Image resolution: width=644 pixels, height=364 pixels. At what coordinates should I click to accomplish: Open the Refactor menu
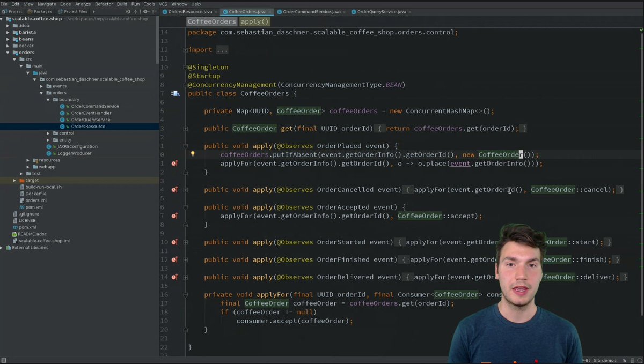click(x=104, y=4)
